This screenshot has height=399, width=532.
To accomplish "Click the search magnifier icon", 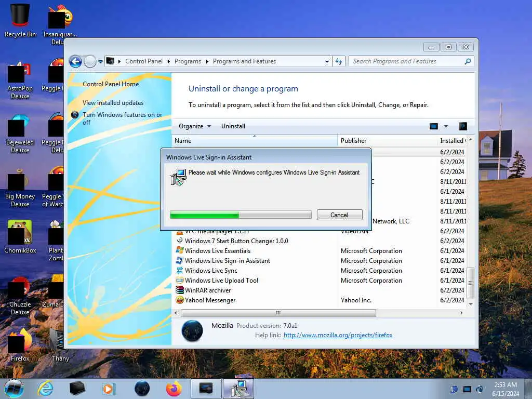I will 468,61.
